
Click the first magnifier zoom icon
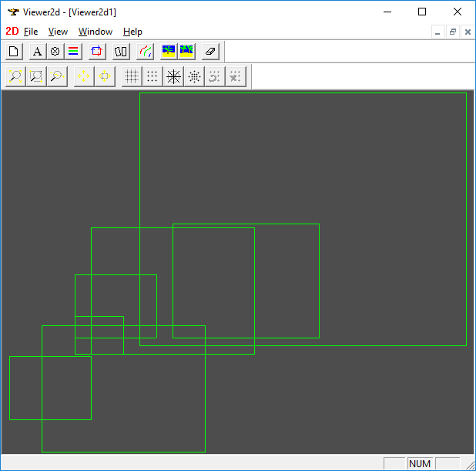[15, 76]
